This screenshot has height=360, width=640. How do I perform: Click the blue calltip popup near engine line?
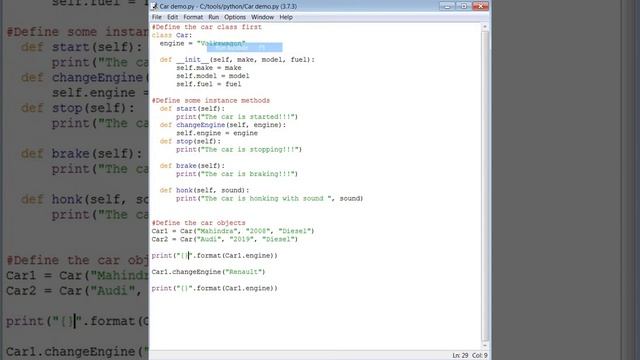(244, 47)
